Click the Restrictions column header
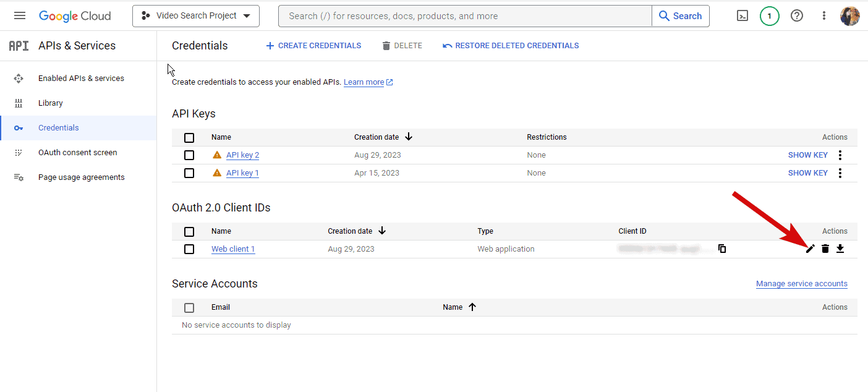This screenshot has width=868, height=392. coord(547,137)
